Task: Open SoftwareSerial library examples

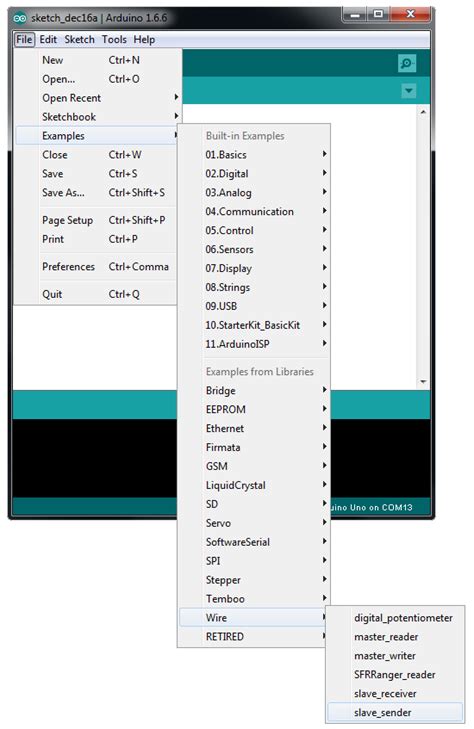Action: (254, 542)
